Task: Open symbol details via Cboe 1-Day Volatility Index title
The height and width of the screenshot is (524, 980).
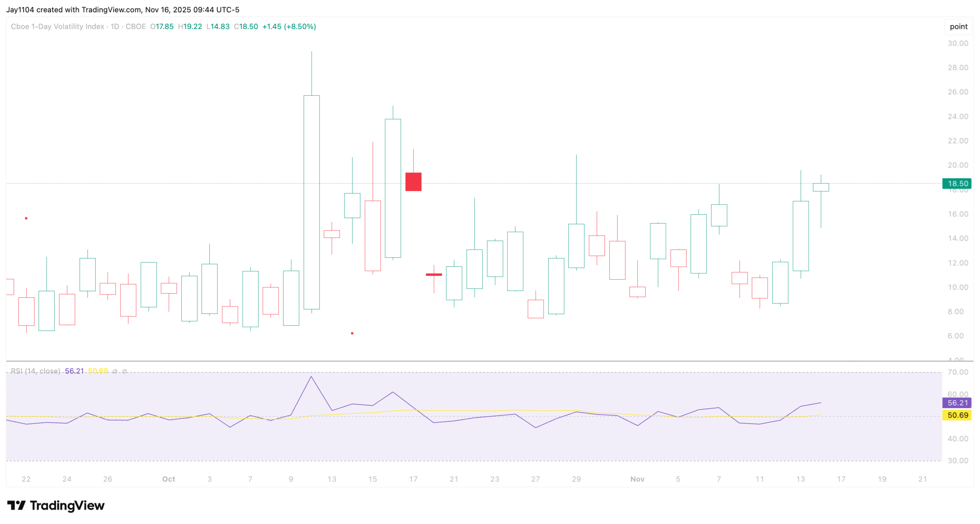Action: [x=57, y=27]
